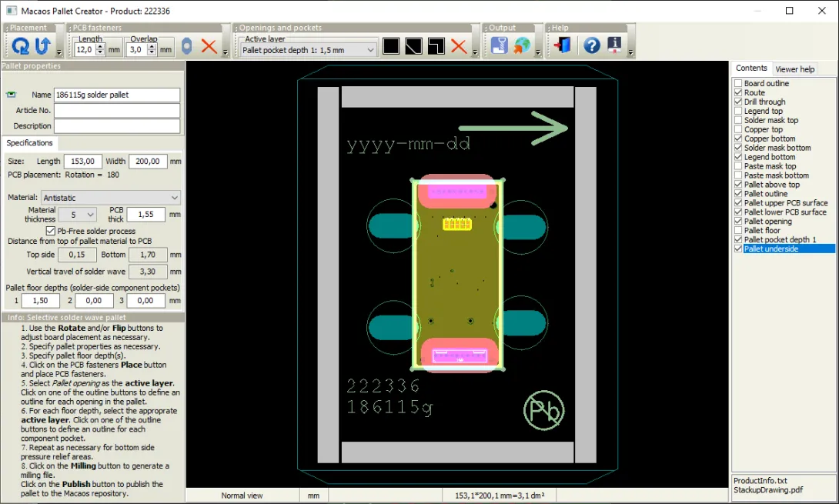Click the Paste mask bottom layer label

[777, 175]
